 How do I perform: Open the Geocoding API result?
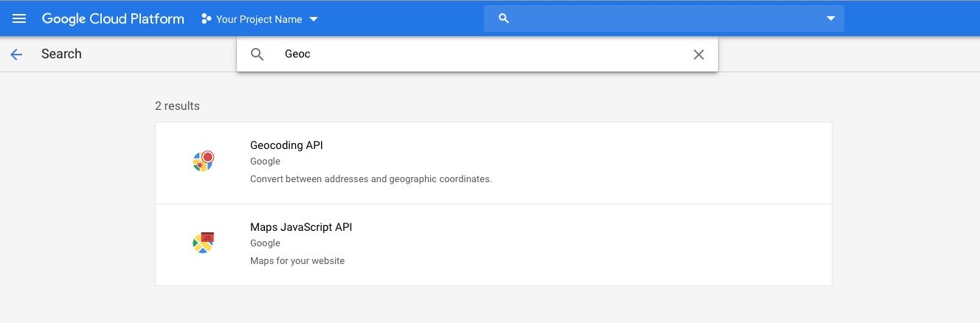click(x=494, y=163)
